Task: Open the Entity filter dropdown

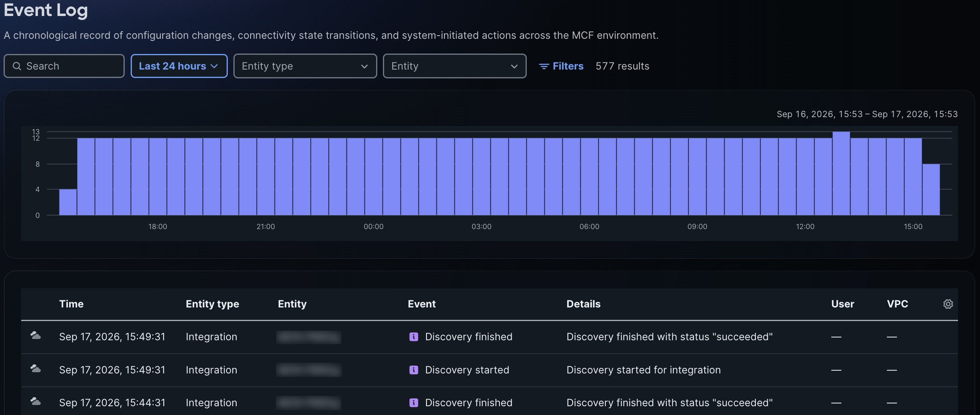Action: pyautogui.click(x=454, y=66)
